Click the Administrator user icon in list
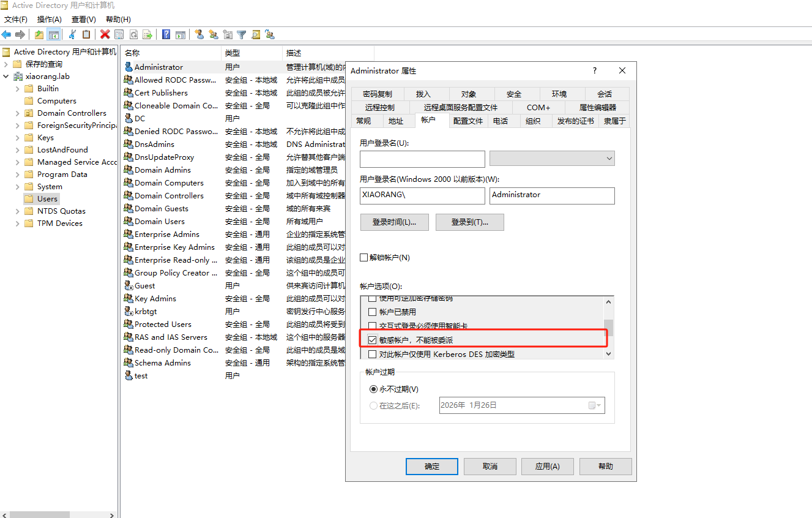This screenshot has height=518, width=812. pos(129,67)
